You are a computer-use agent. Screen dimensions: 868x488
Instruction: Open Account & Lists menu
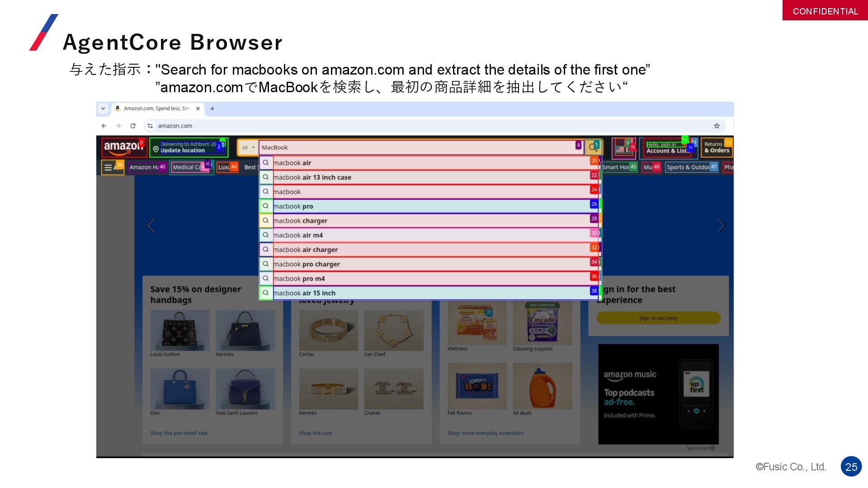click(x=668, y=148)
